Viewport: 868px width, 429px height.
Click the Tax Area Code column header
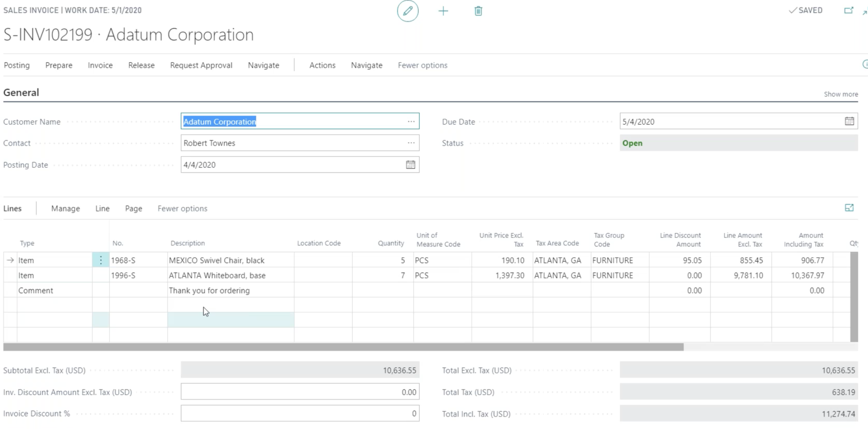557,243
